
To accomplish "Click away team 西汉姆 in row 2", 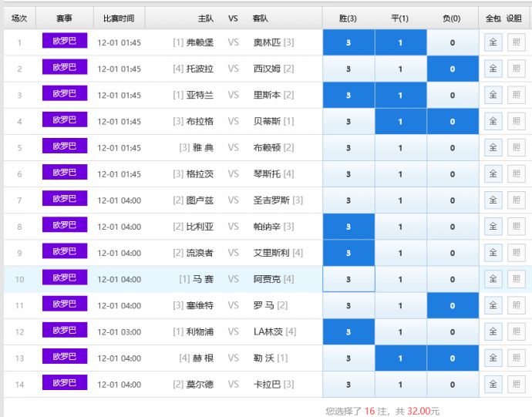I will 268,69.
